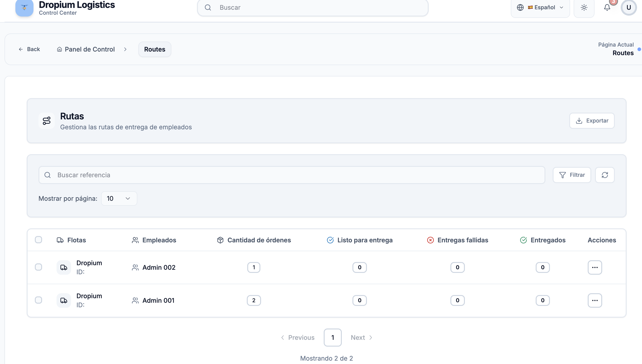The height and width of the screenshot is (364, 642).
Task: Tick the checkbox for the Admin 002 route
Action: click(39, 267)
